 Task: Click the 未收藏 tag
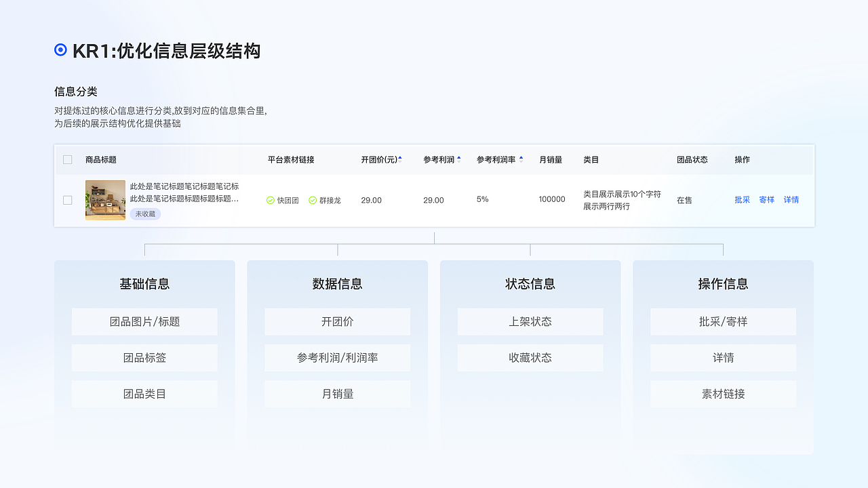tap(145, 214)
